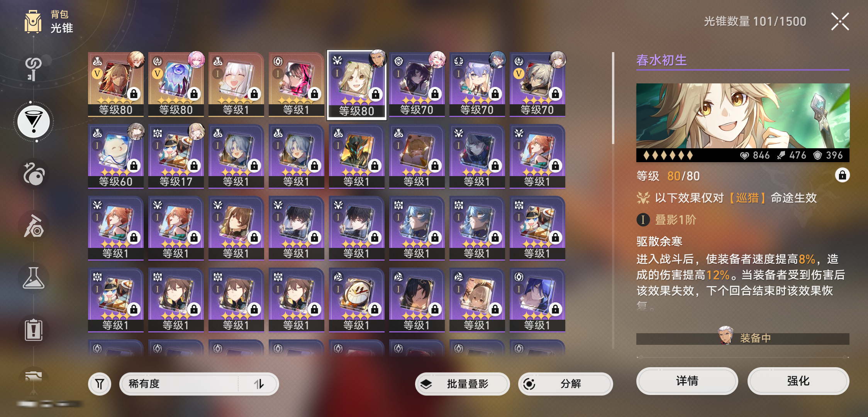Open the key-shaped upgrade materials tab
This screenshot has width=868, height=417.
tap(34, 69)
